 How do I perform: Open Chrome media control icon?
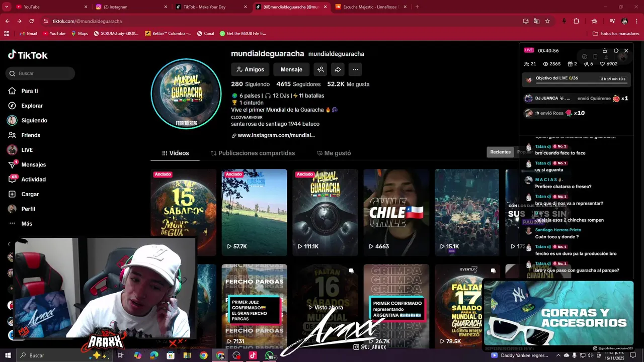(x=612, y=21)
